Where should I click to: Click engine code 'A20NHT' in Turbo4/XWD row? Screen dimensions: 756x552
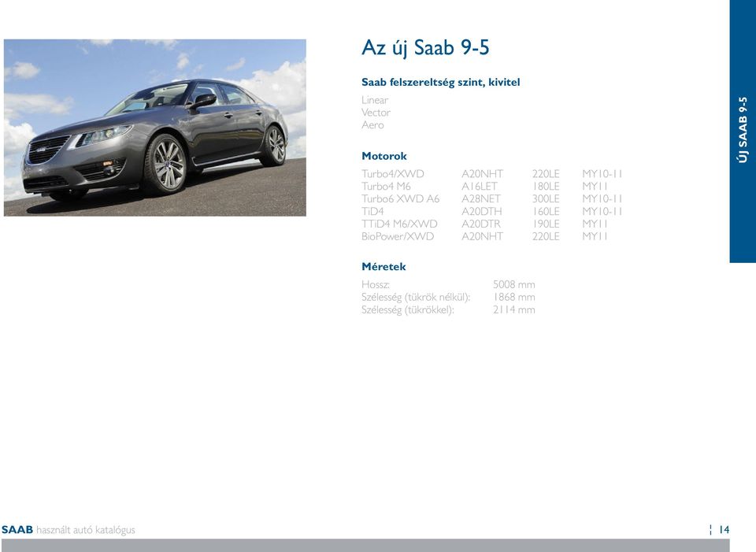482,173
